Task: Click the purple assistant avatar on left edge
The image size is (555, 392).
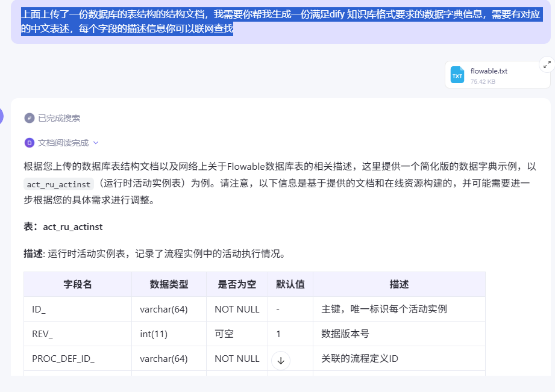Action: 2,117
